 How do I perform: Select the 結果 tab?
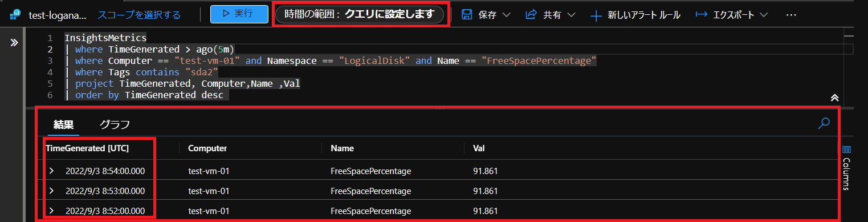pyautogui.click(x=63, y=124)
